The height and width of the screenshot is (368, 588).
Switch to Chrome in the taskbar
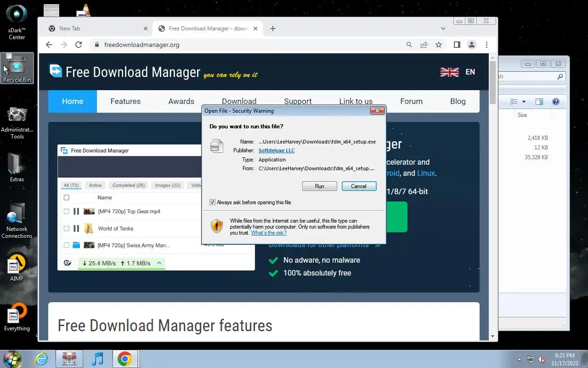(x=124, y=359)
